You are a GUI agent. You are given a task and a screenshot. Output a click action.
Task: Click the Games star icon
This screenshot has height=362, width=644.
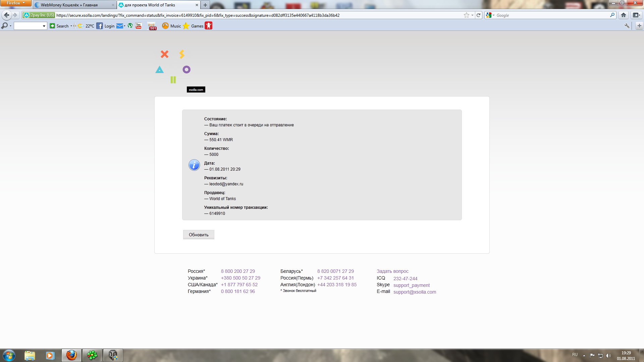pyautogui.click(x=186, y=26)
